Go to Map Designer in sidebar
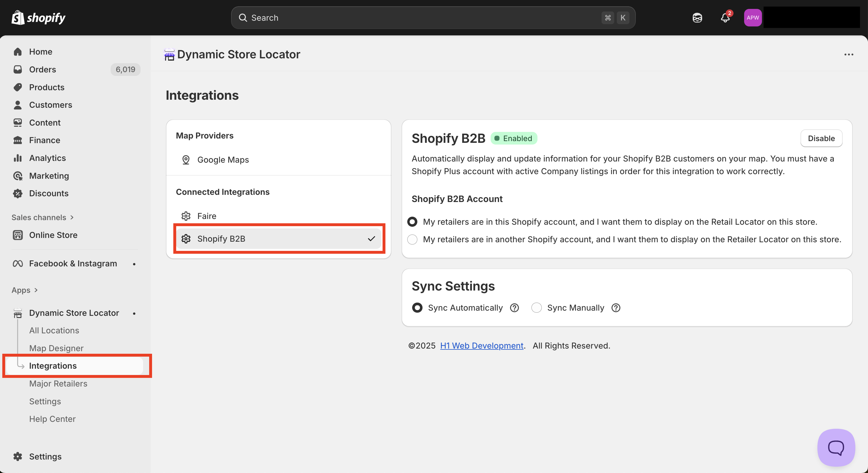868x473 pixels. click(56, 348)
